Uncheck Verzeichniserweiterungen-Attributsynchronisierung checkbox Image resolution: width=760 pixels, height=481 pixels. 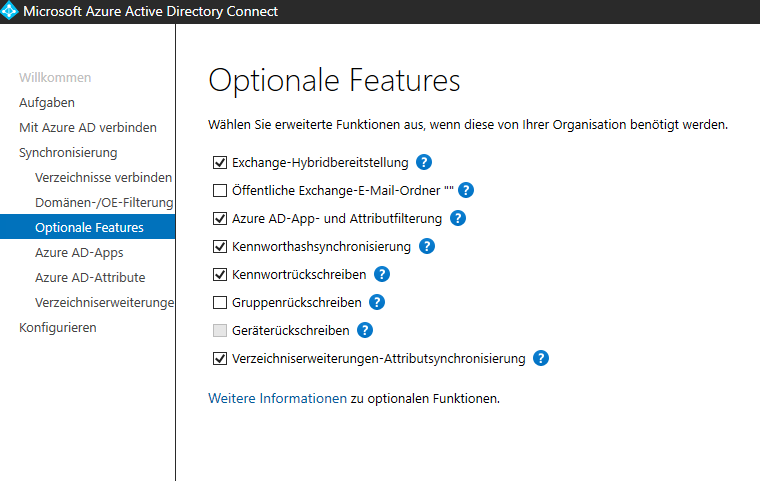[220, 359]
